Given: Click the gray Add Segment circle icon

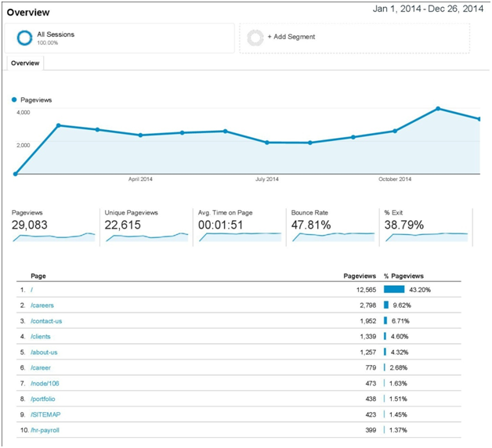Looking at the screenshot, I should (x=255, y=38).
